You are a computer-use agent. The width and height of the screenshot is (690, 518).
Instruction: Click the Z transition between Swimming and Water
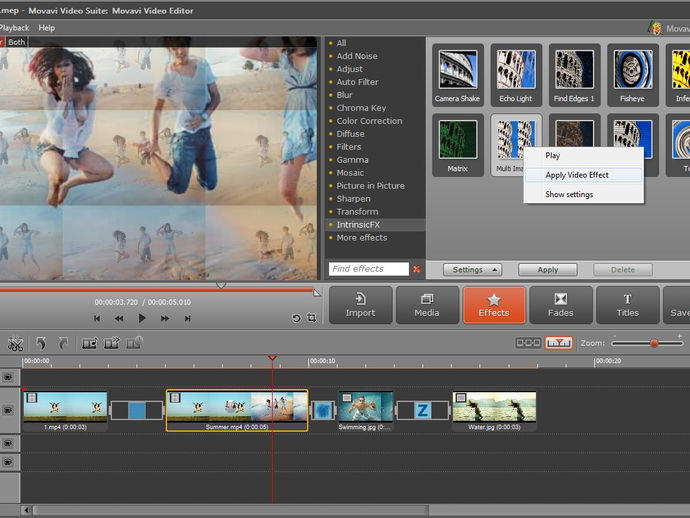click(x=422, y=410)
